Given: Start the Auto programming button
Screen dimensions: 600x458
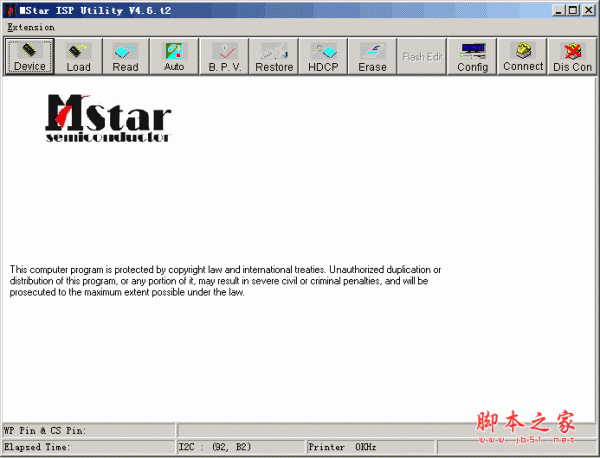Looking at the screenshot, I should 174,56.
